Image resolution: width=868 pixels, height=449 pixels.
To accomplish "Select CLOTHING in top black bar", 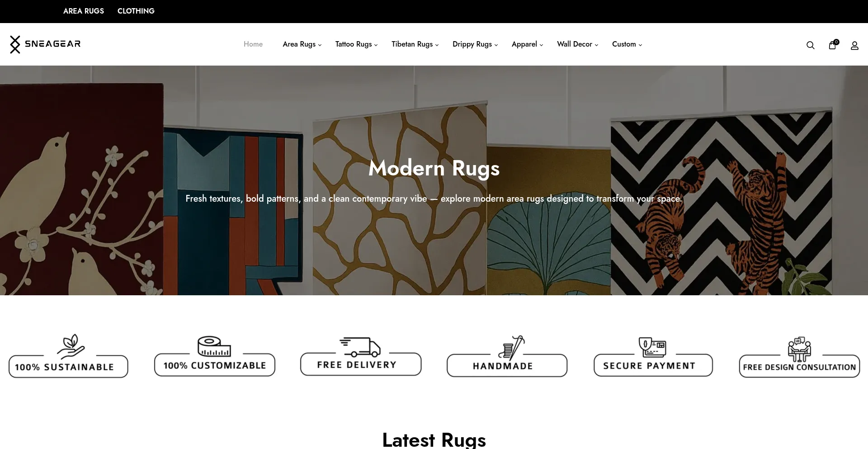I will [x=136, y=11].
